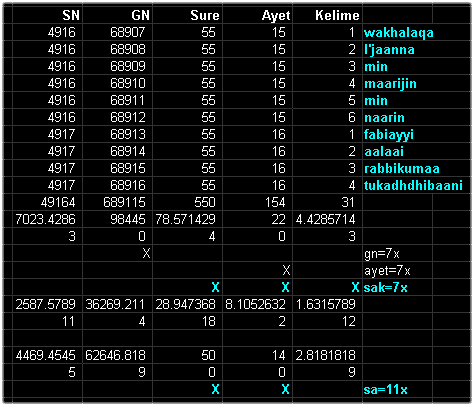Click the cell with value 62646.818
Screen dimensions: 474x406
(118, 355)
